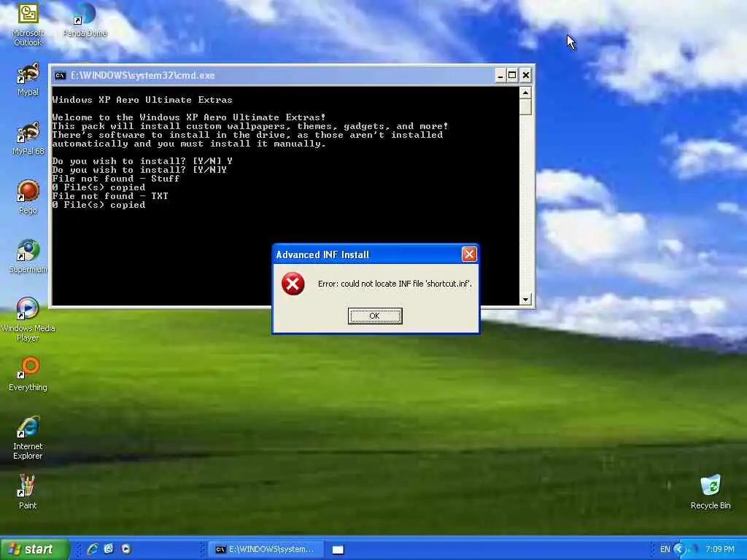This screenshot has width=747, height=560.
Task: Click the Outlook Quick Launch icon
Action: pyautogui.click(x=109, y=549)
